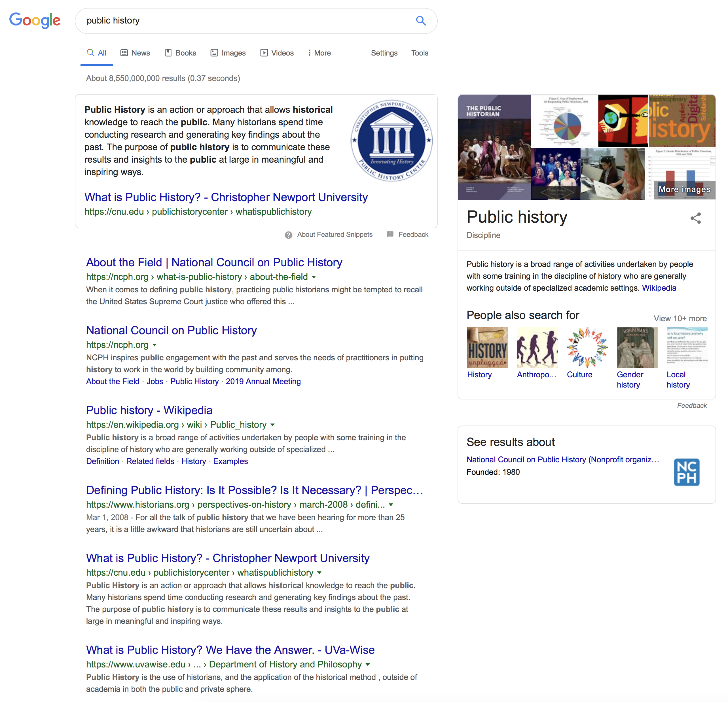Open search Settings
The image size is (728, 702).
coord(384,53)
